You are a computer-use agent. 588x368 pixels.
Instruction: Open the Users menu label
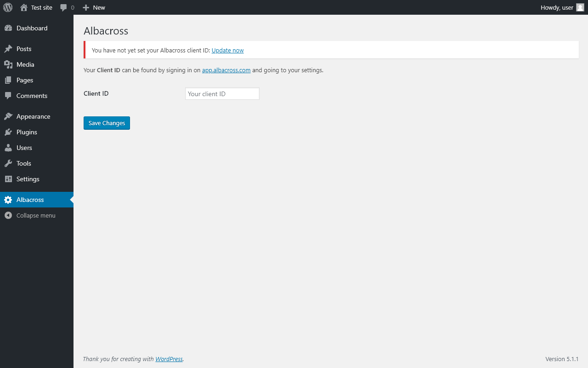[x=24, y=148]
